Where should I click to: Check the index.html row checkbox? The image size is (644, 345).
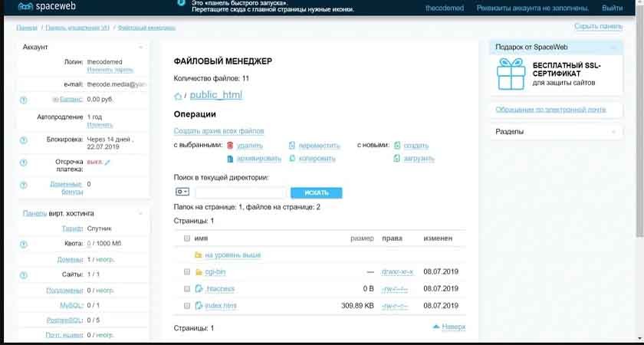tap(187, 306)
